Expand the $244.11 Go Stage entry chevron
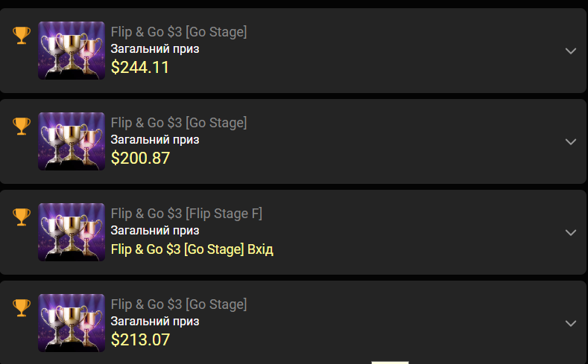The height and width of the screenshot is (364, 588). click(570, 51)
